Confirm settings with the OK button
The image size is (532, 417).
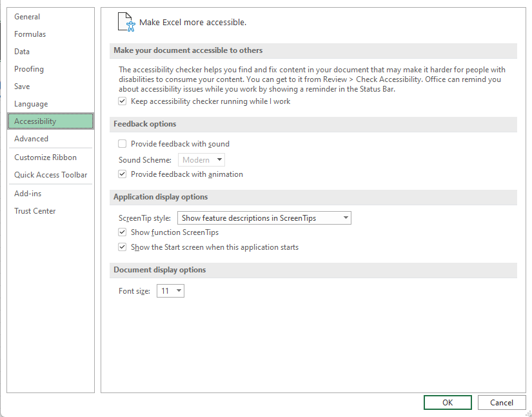pos(448,402)
